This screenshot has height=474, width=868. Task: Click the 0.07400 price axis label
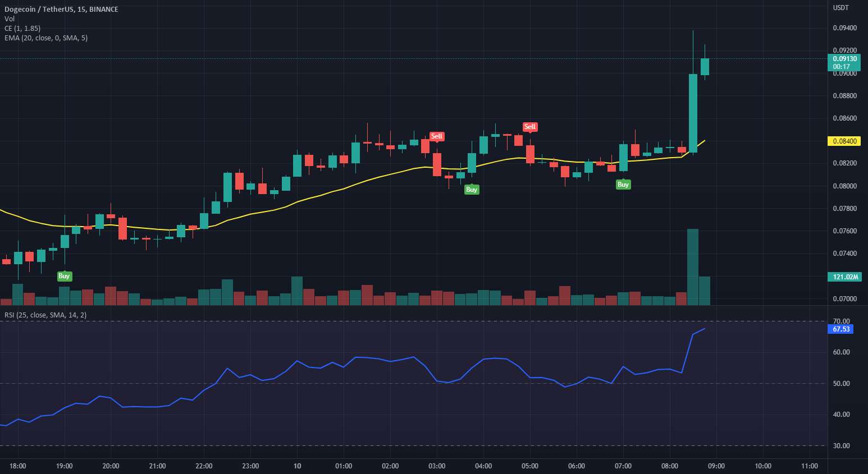pyautogui.click(x=844, y=254)
